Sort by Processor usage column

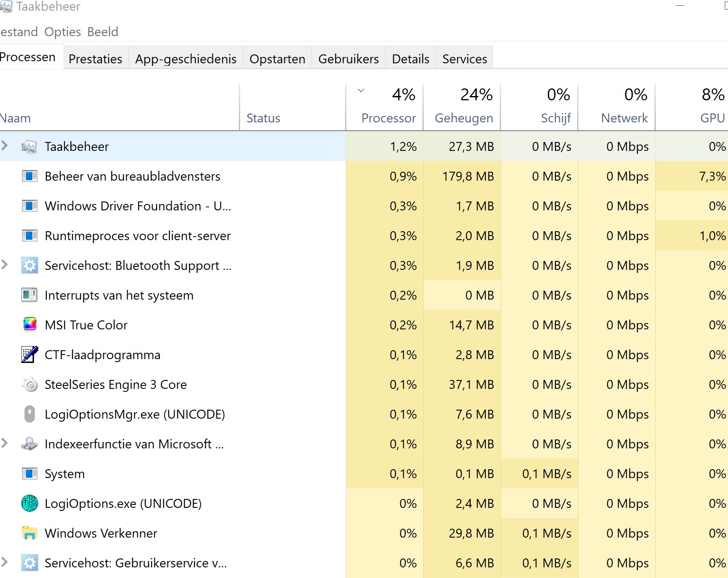[385, 107]
